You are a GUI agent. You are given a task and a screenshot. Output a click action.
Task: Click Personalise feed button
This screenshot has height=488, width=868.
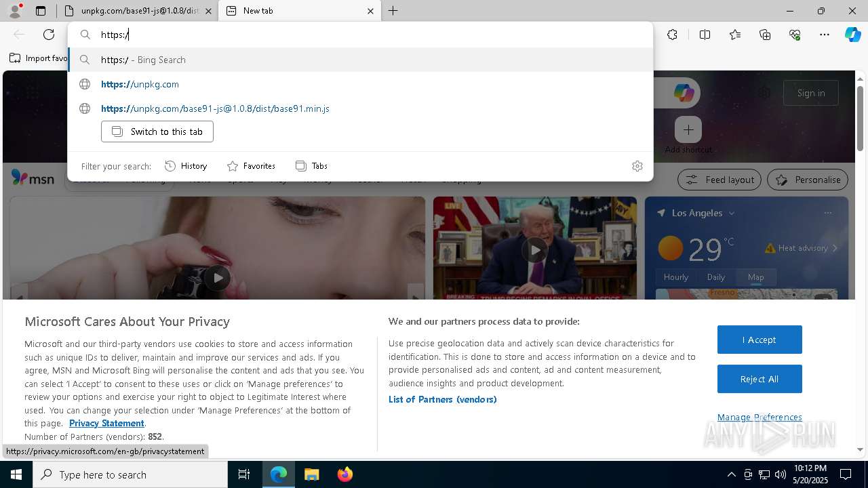[x=808, y=180]
